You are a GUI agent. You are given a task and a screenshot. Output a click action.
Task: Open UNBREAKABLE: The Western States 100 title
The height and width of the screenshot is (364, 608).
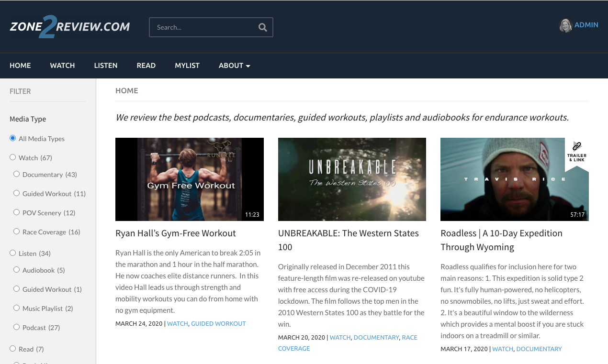click(349, 240)
